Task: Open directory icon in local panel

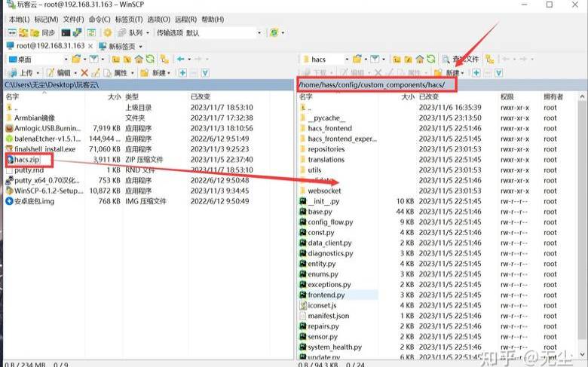Action: [76, 60]
